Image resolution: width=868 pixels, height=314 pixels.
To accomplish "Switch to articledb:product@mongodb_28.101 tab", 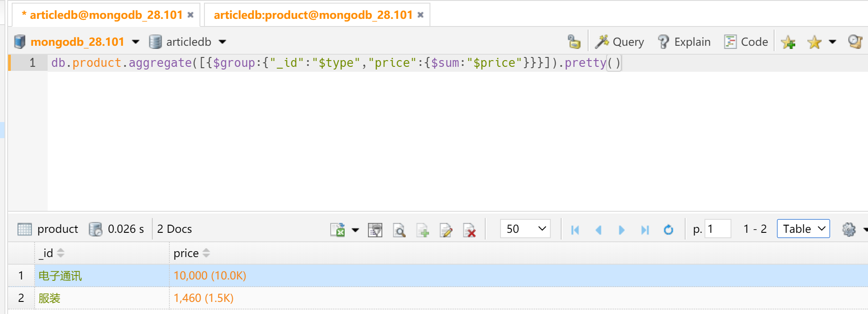I will (x=313, y=15).
